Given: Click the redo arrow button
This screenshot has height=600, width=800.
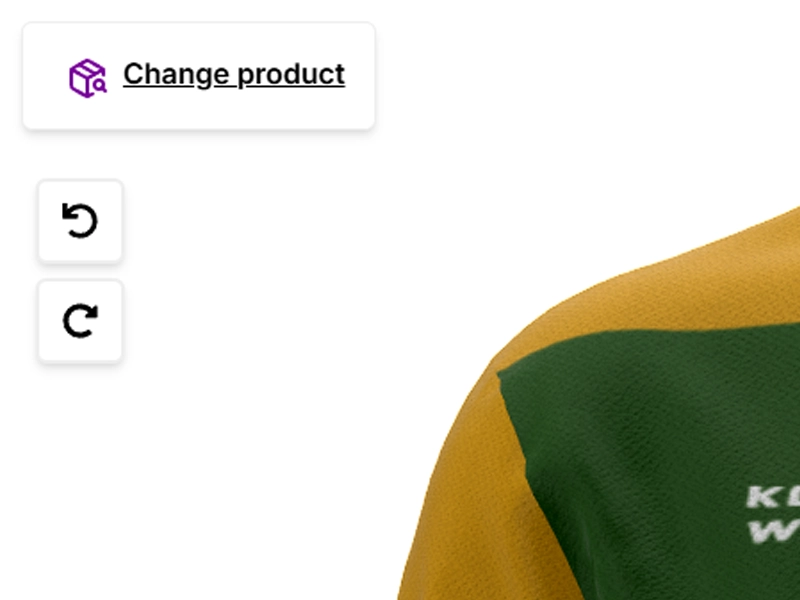Looking at the screenshot, I should tap(80, 321).
